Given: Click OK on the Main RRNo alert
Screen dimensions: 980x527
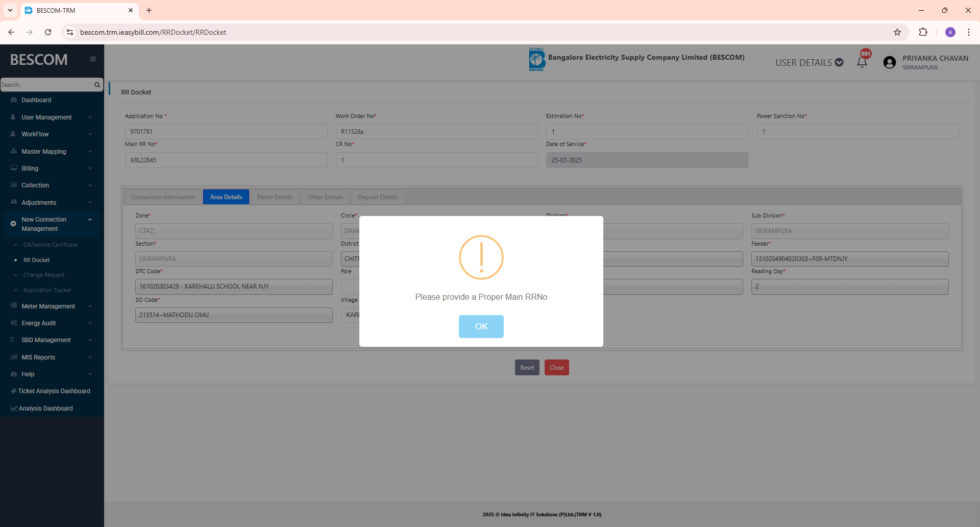Looking at the screenshot, I should click(481, 326).
